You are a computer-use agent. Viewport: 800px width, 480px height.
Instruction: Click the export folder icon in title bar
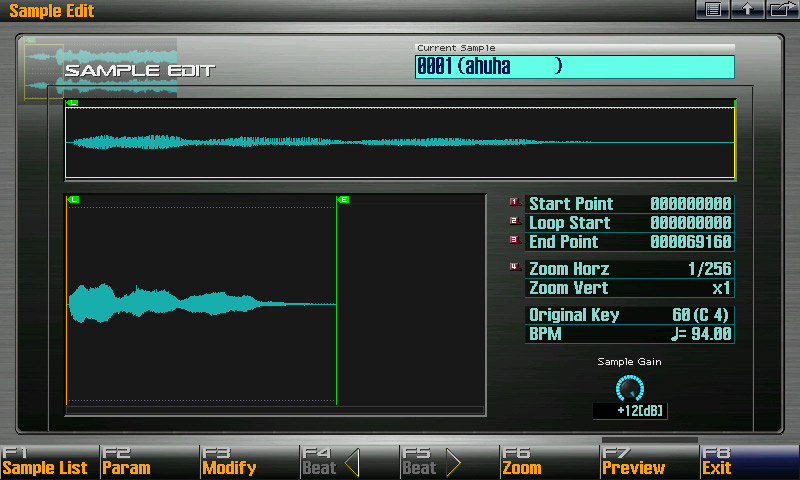point(782,9)
